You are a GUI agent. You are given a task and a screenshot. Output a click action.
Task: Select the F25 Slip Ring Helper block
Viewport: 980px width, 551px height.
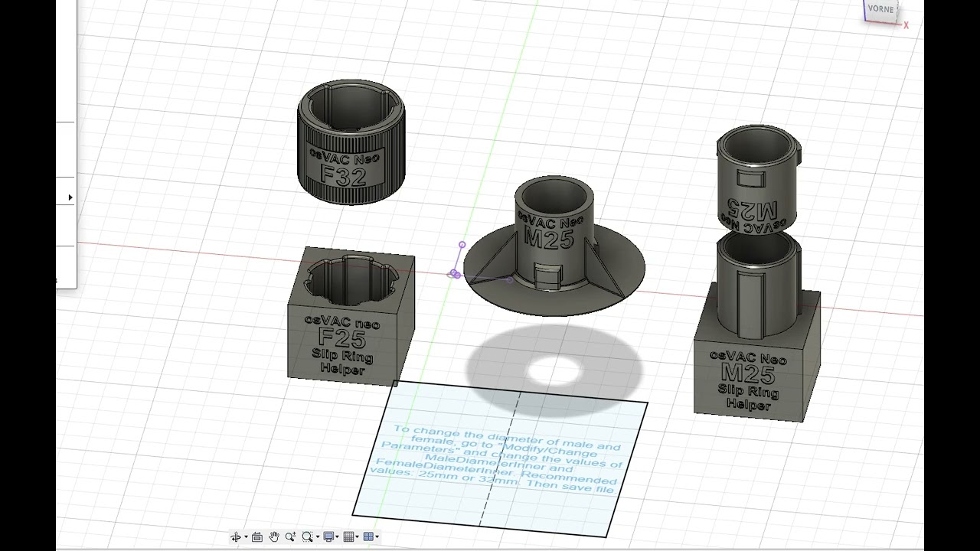pos(351,315)
